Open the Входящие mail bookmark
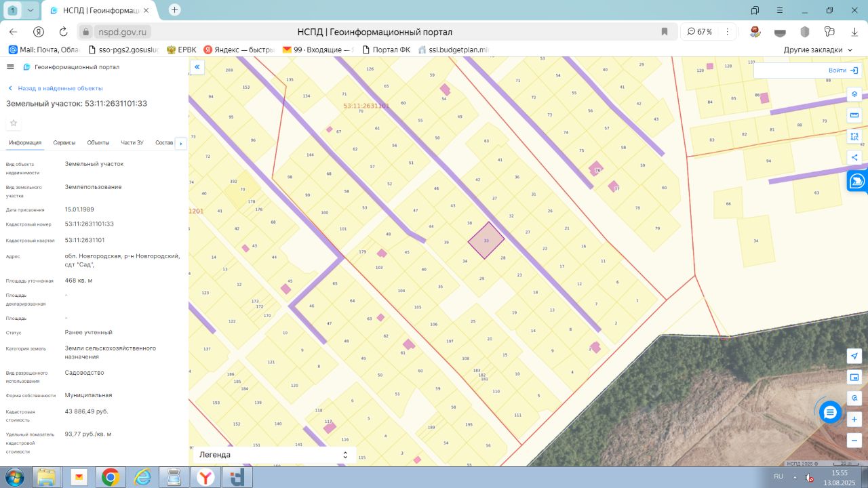 tap(318, 49)
